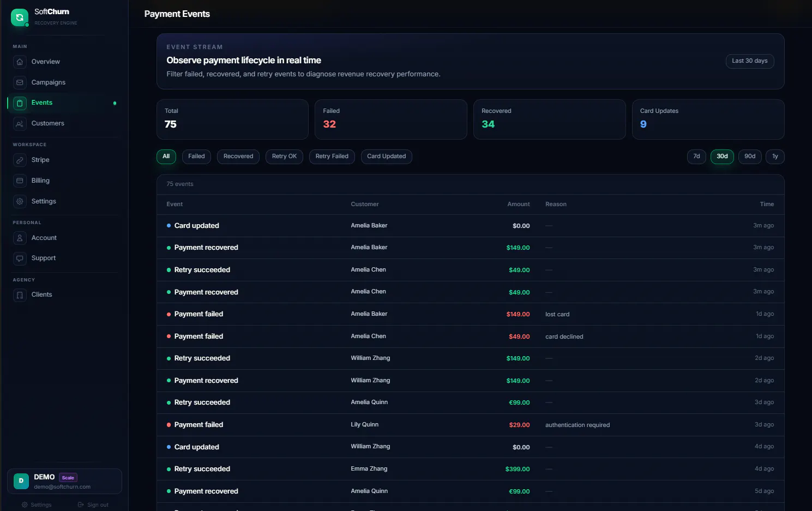Filter events by Recovered
Viewport: 812px width, 511px height.
[x=238, y=157]
